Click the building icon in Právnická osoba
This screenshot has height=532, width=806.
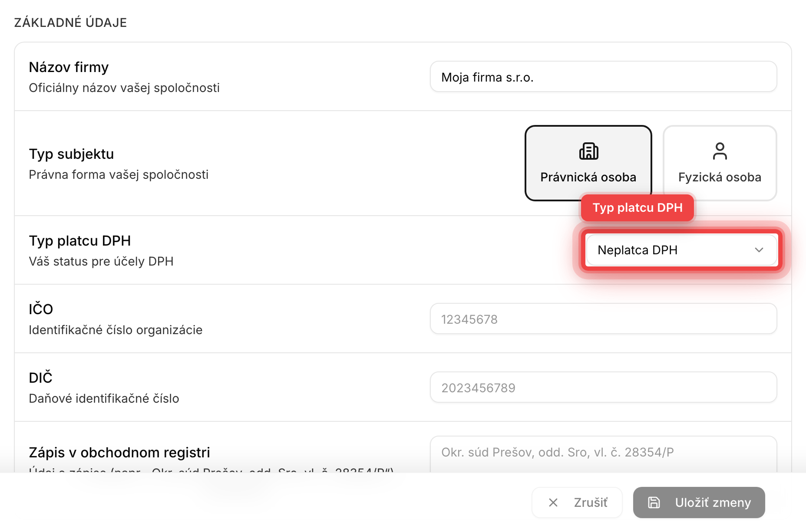(x=588, y=151)
